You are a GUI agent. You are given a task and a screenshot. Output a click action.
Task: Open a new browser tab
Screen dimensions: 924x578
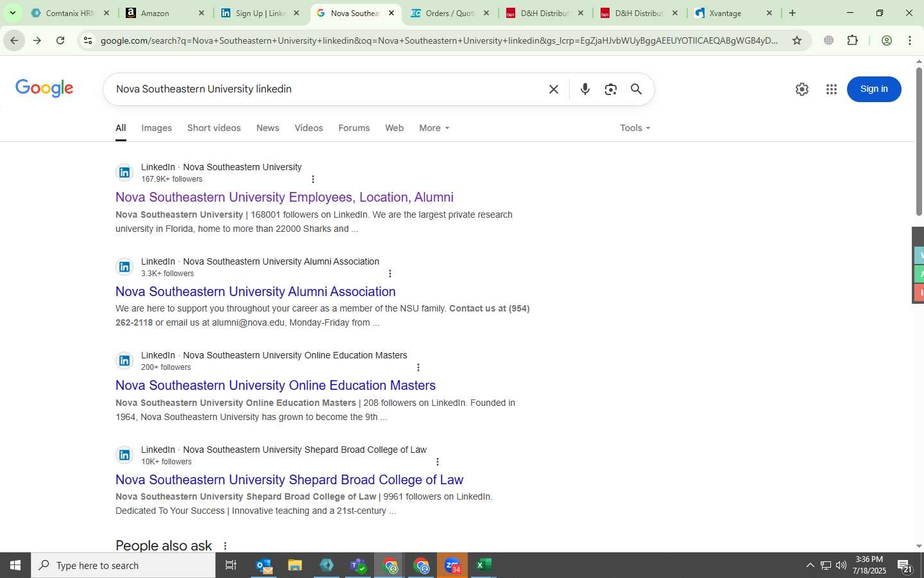pyautogui.click(x=792, y=13)
